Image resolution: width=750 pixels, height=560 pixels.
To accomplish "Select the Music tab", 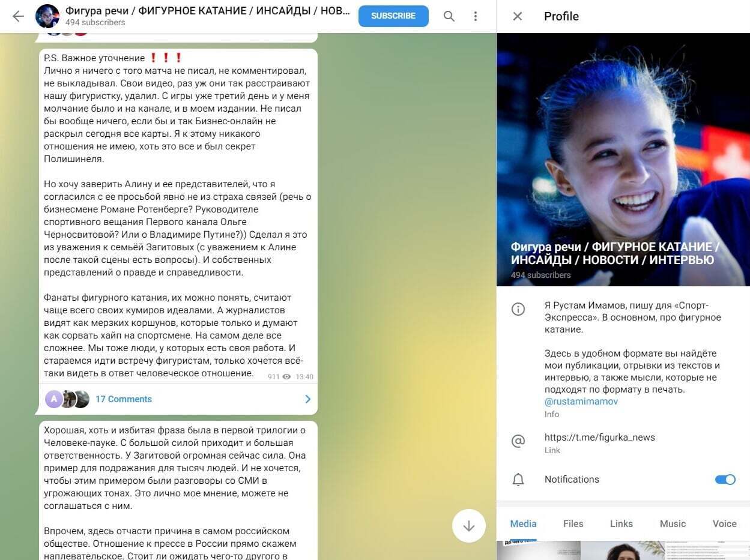I will click(x=673, y=523).
